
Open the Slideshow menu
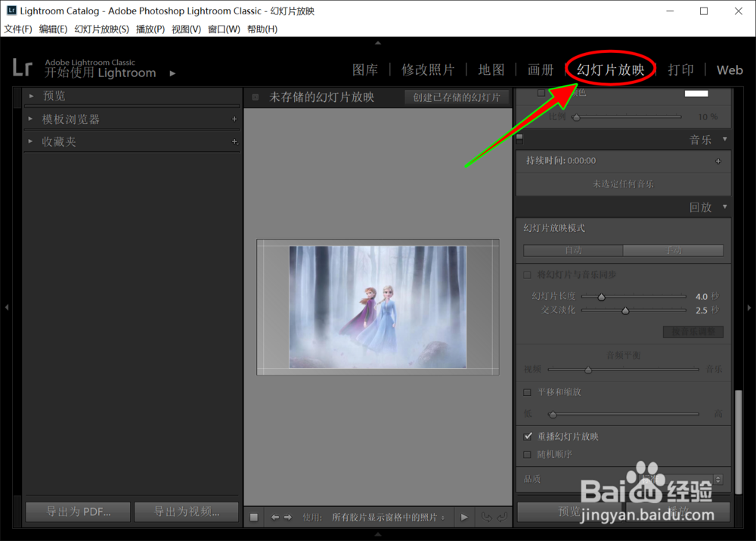pyautogui.click(x=102, y=29)
